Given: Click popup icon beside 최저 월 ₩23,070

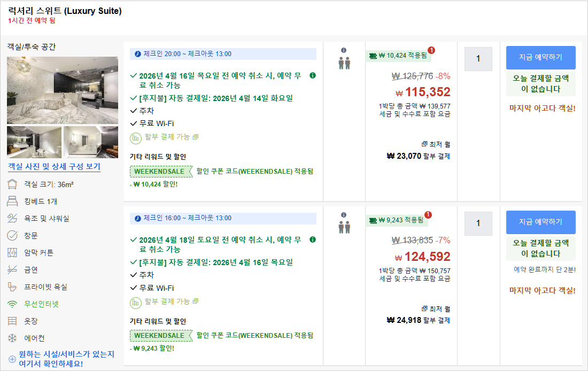Looking at the screenshot, I should [x=424, y=144].
